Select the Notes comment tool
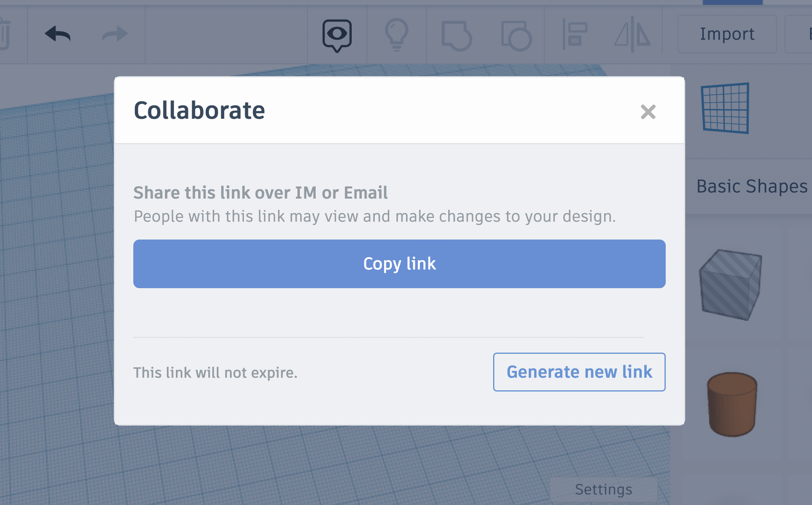 coord(338,34)
